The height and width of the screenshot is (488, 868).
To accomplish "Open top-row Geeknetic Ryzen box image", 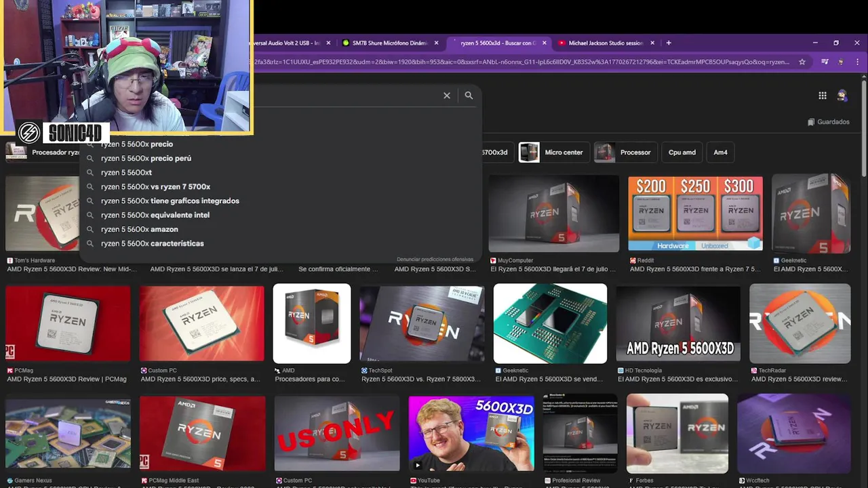I will pos(811,213).
